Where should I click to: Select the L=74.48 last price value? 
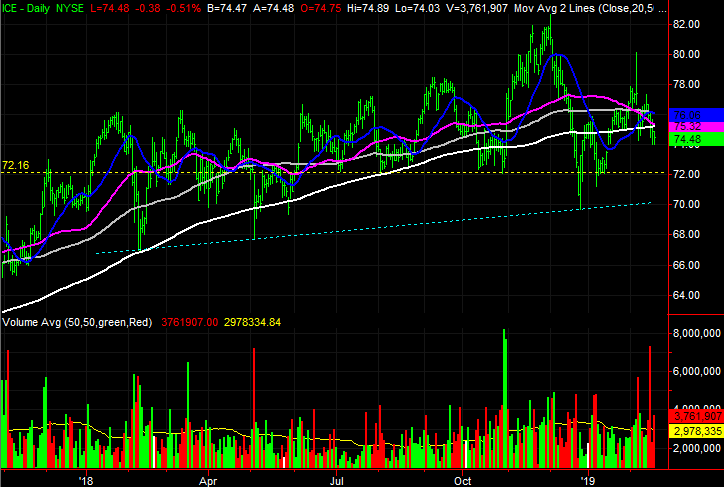109,8
